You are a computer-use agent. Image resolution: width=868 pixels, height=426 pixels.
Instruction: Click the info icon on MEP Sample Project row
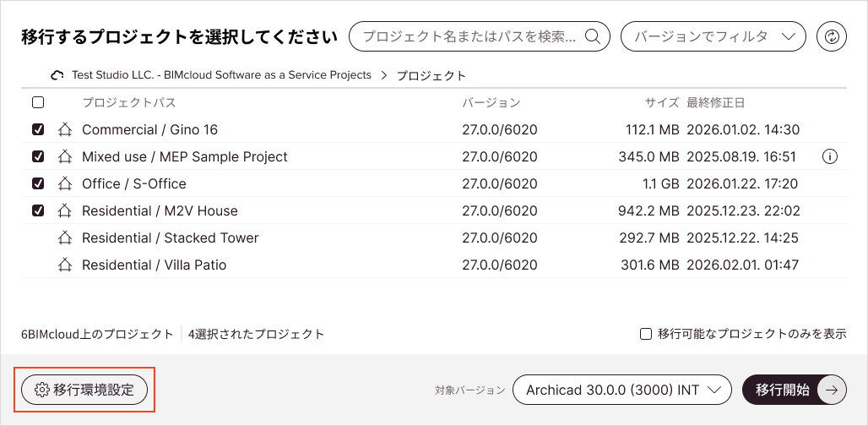click(829, 156)
